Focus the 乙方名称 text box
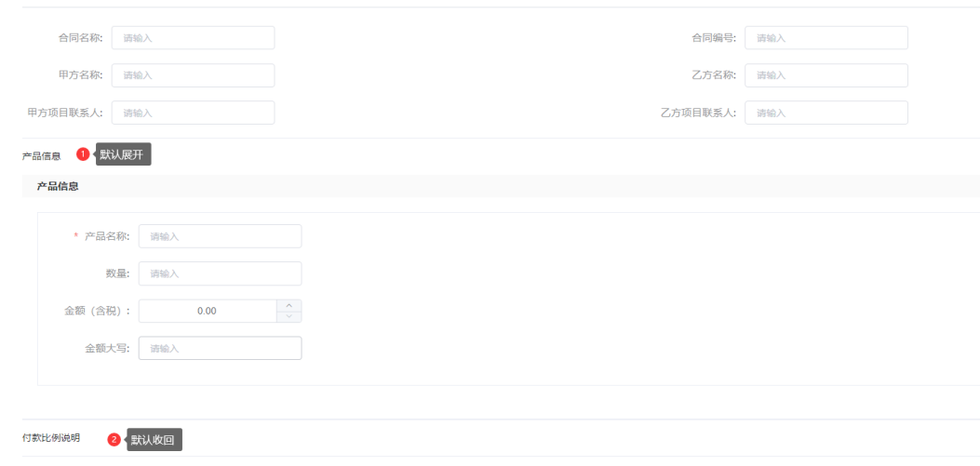 pos(826,75)
